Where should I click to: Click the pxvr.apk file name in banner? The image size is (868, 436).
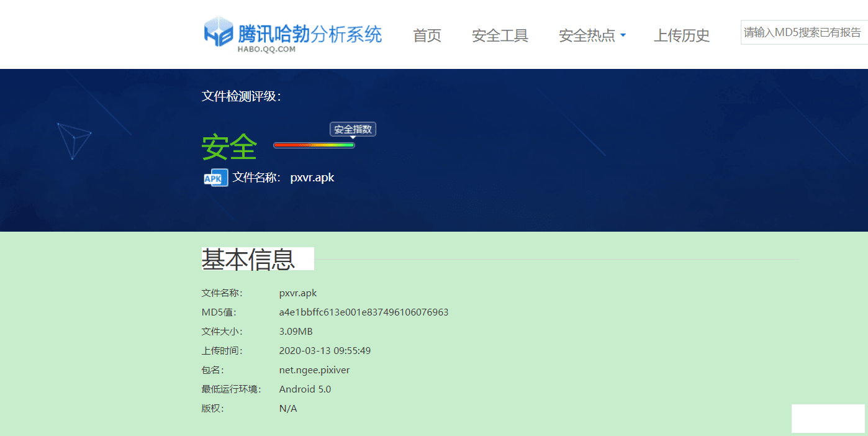[312, 178]
